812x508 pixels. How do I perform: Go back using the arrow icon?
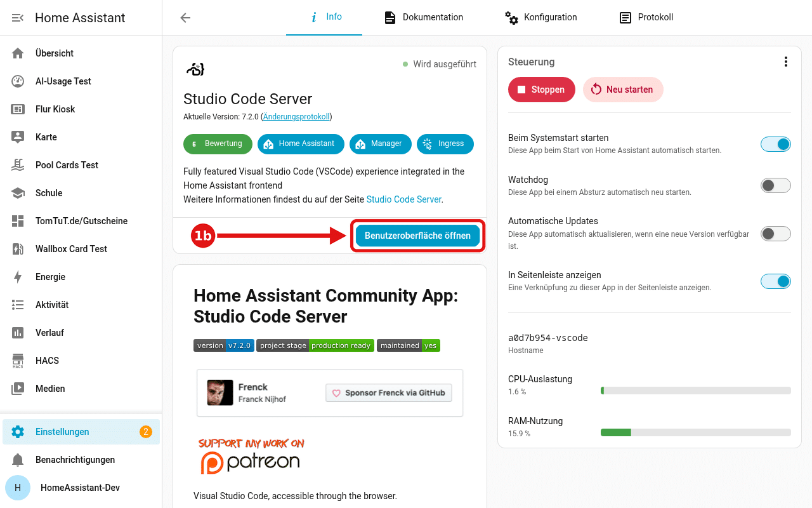[185, 18]
